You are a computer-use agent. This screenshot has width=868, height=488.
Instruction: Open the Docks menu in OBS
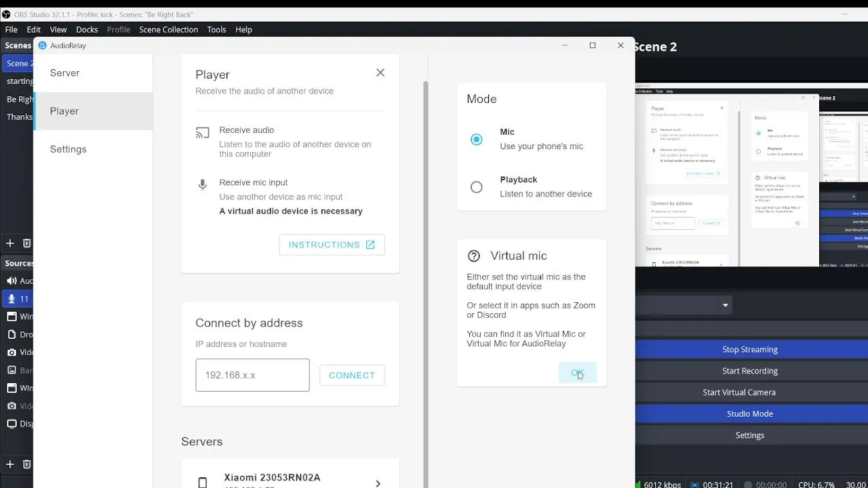(x=87, y=29)
